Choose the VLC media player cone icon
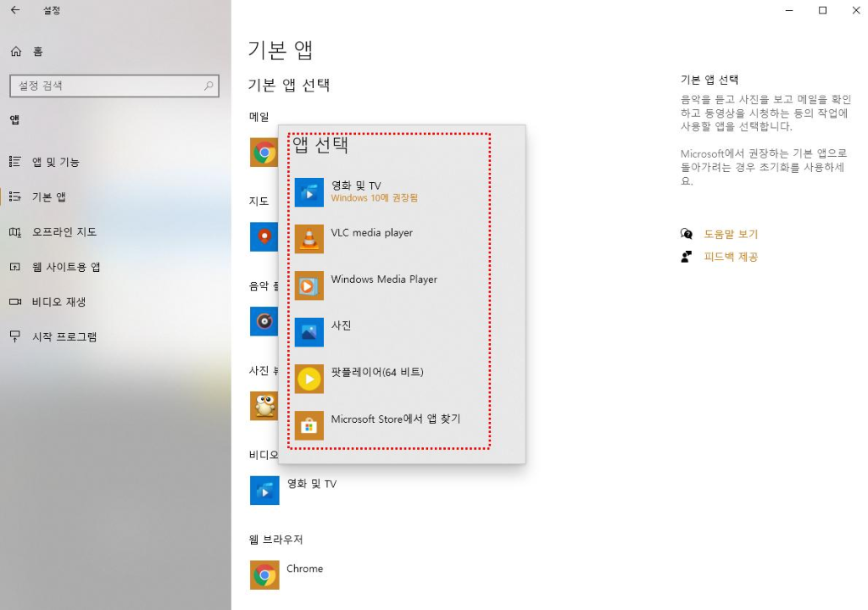Screen dimensions: 868x610 pos(309,239)
